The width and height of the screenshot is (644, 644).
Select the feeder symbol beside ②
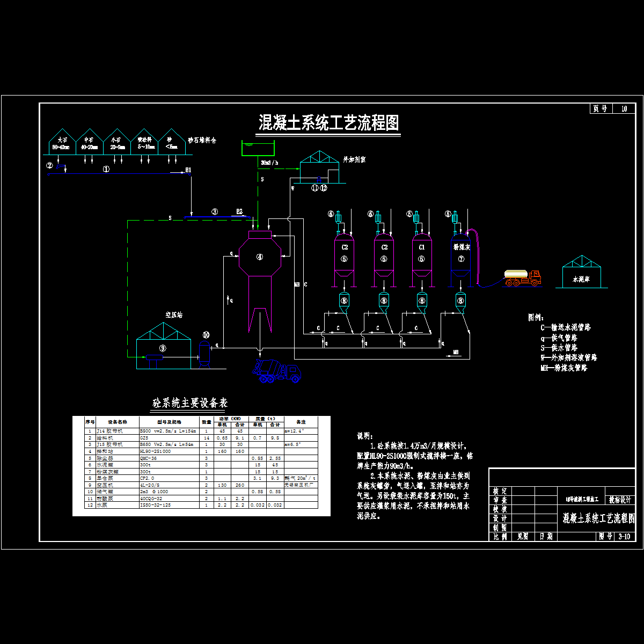(x=61, y=167)
